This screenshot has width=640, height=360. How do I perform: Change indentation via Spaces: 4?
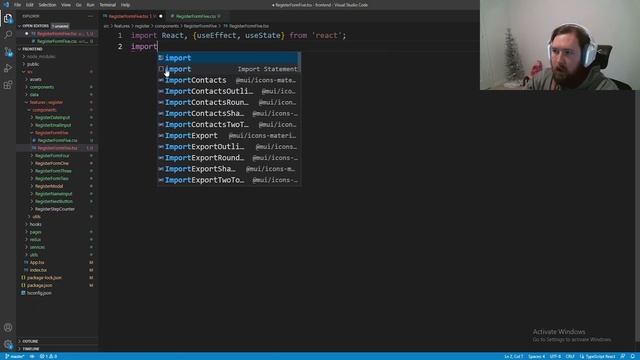pos(536,356)
